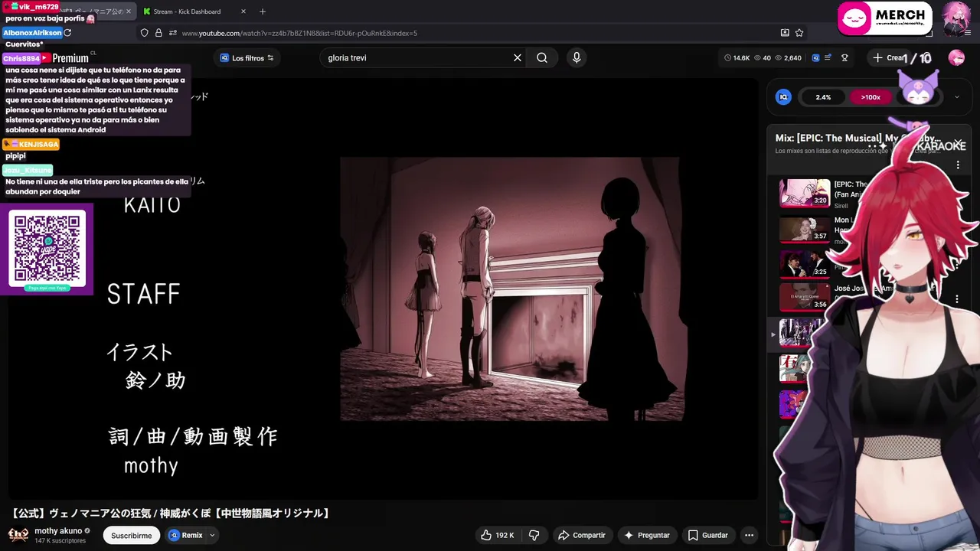Image resolution: width=980 pixels, height=551 pixels.
Task: Click the youtube.com address bar URL
Action: pos(299,33)
